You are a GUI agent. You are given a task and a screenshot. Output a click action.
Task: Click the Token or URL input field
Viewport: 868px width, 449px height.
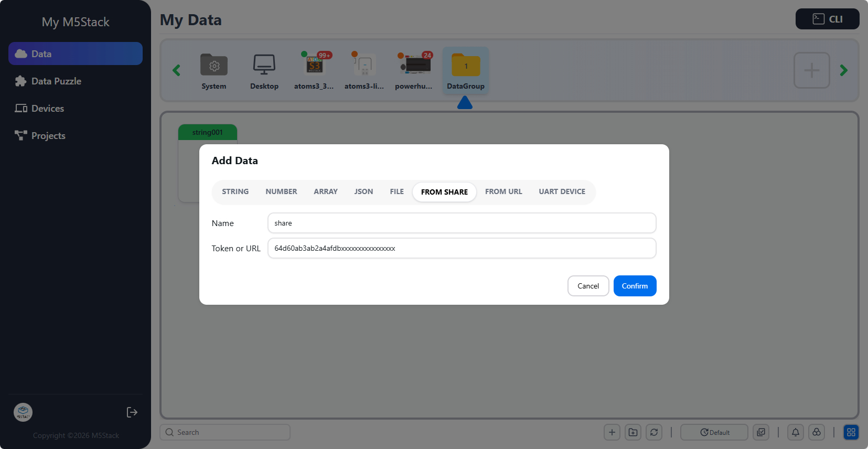tap(462, 248)
